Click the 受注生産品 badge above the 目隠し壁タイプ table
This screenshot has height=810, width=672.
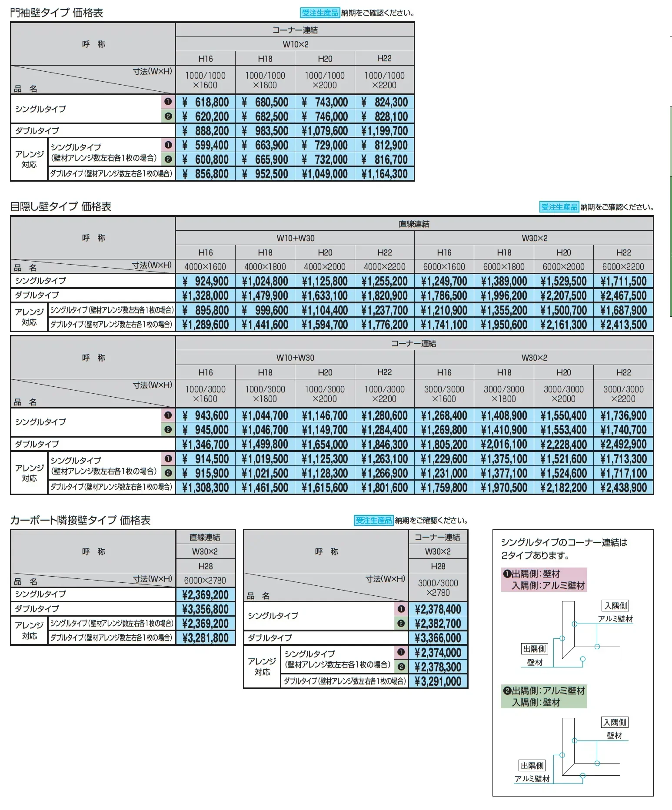559,207
